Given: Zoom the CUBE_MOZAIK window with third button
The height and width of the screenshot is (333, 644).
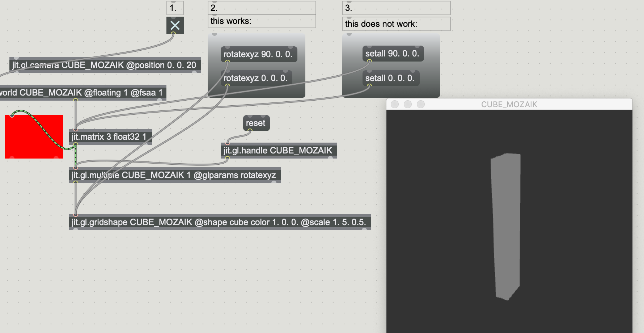Looking at the screenshot, I should click(421, 104).
